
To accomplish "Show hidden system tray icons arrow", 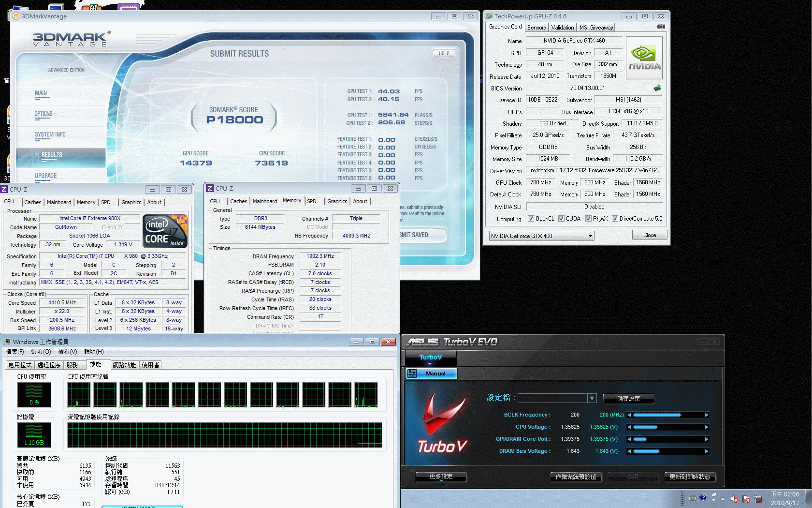I will 723,499.
